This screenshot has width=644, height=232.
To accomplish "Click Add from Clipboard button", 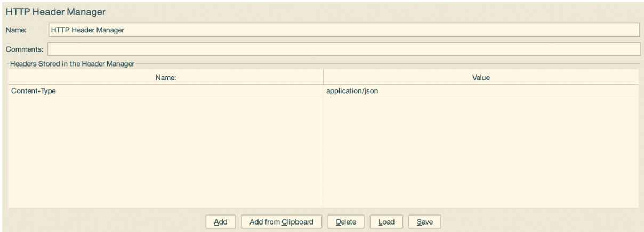I will point(281,222).
